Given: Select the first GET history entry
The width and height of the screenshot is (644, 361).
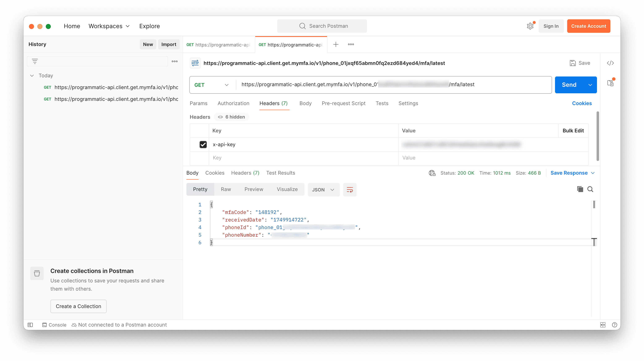Looking at the screenshot, I should pyautogui.click(x=111, y=87).
